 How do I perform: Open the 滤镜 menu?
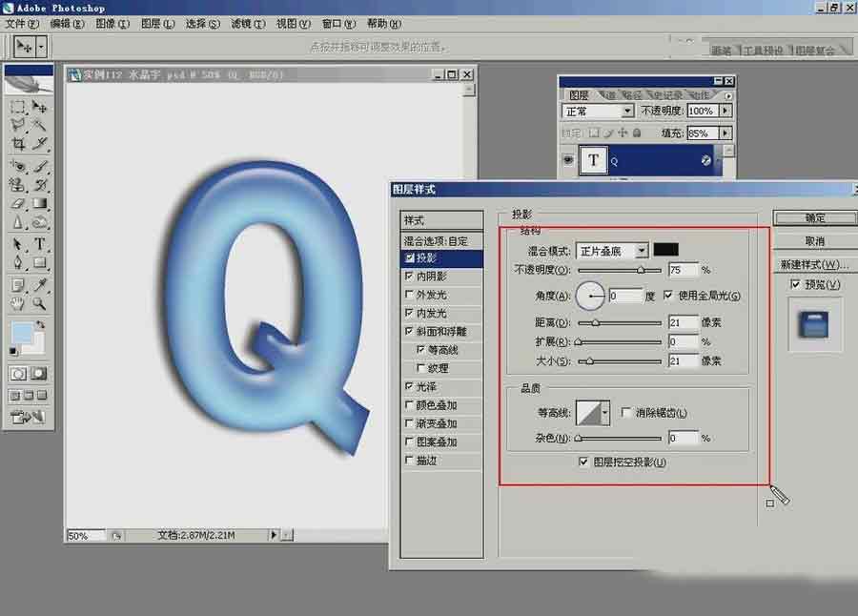(248, 23)
